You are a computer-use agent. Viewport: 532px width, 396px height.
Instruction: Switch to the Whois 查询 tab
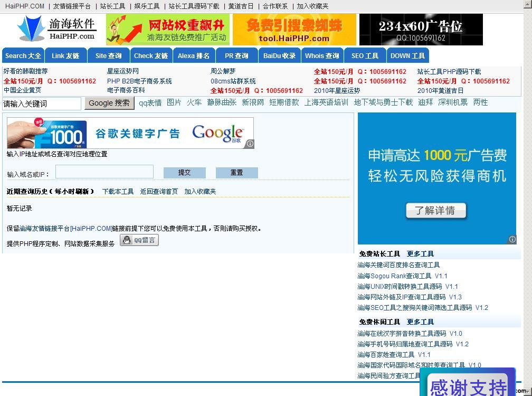322,55
